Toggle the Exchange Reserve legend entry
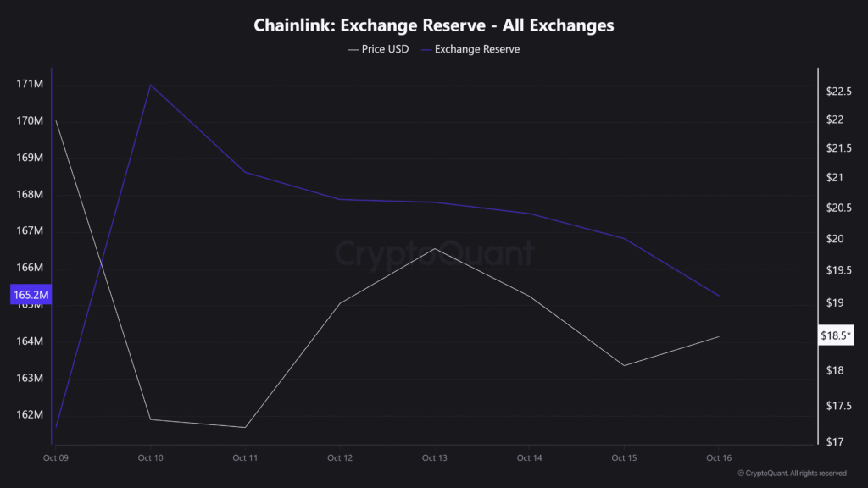This screenshot has height=488, width=868. click(477, 49)
